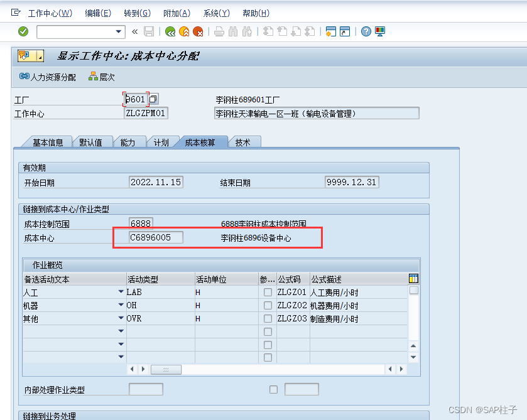Click the window menu icon before 工作中心

click(16, 13)
